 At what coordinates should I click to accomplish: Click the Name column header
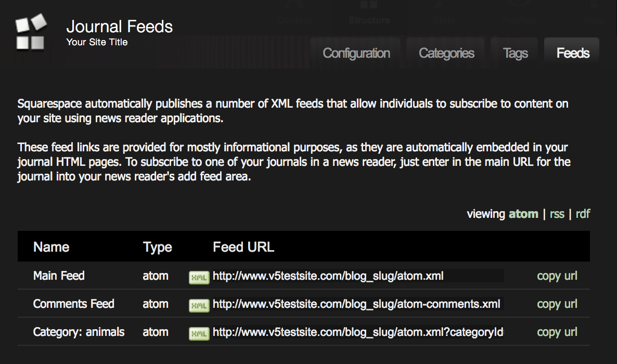pos(51,247)
